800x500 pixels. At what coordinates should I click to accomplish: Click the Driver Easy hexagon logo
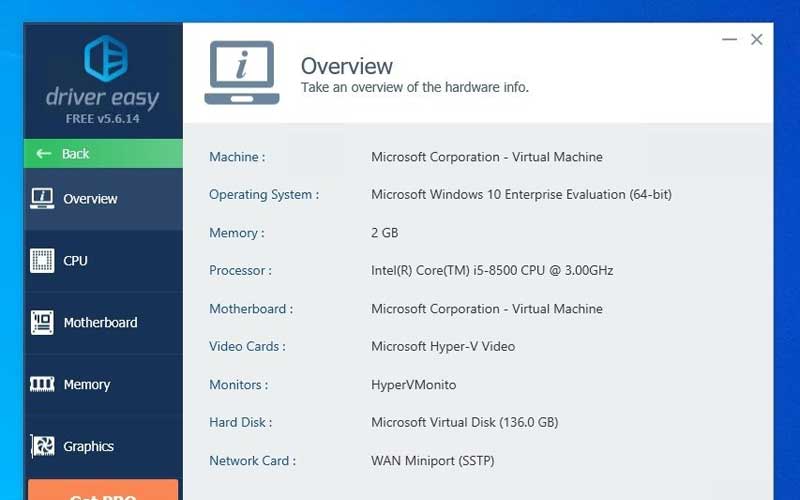coord(106,58)
